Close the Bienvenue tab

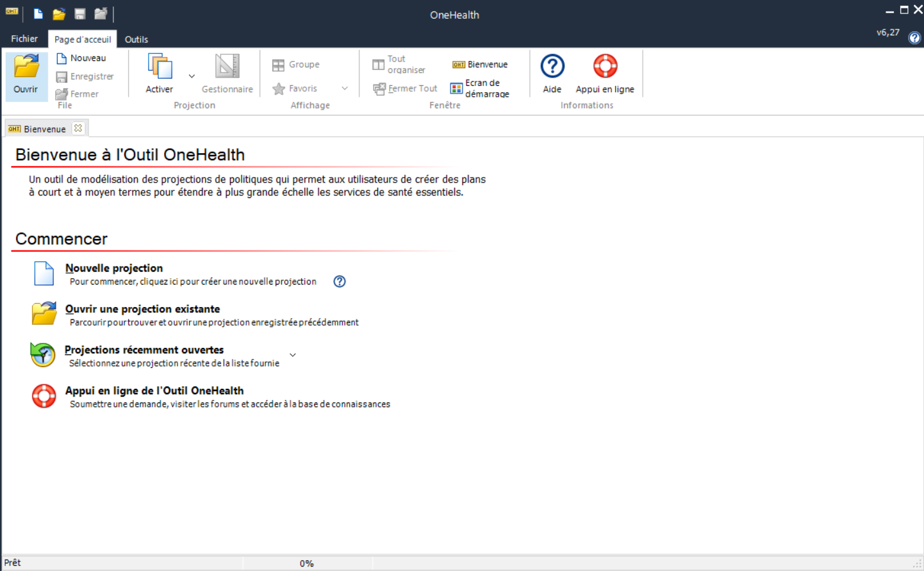[x=78, y=128]
